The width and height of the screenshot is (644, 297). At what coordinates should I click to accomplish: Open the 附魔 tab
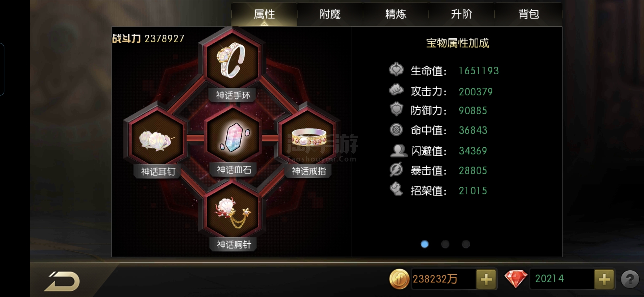point(330,14)
